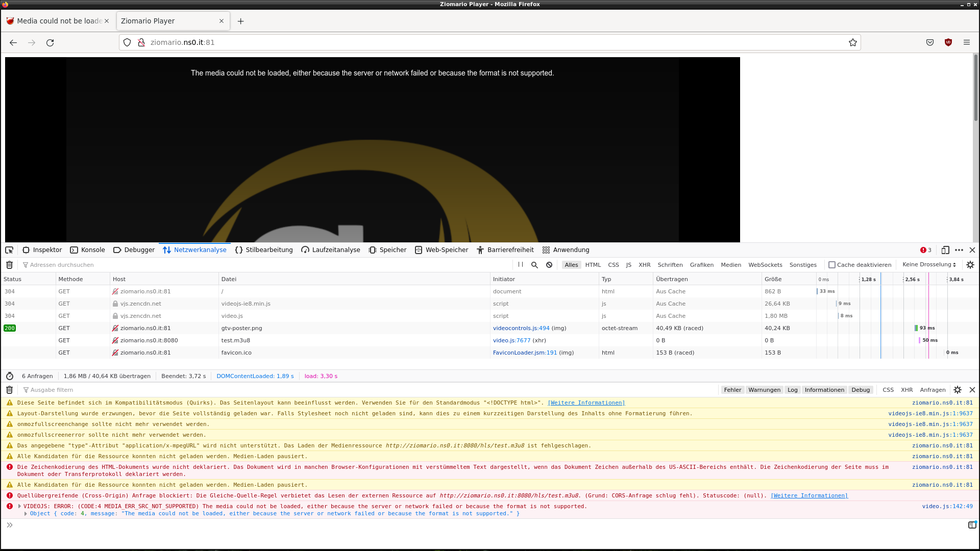Screen dimensions: 980x551
Task: Open the 'Keine Drosselung' throttling dropdown
Action: point(929,265)
